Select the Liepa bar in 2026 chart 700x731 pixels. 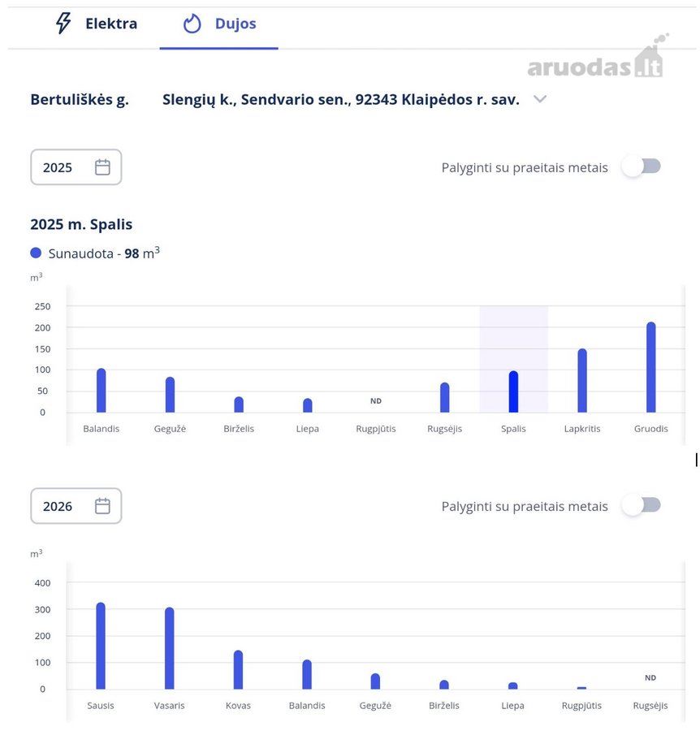click(x=512, y=686)
